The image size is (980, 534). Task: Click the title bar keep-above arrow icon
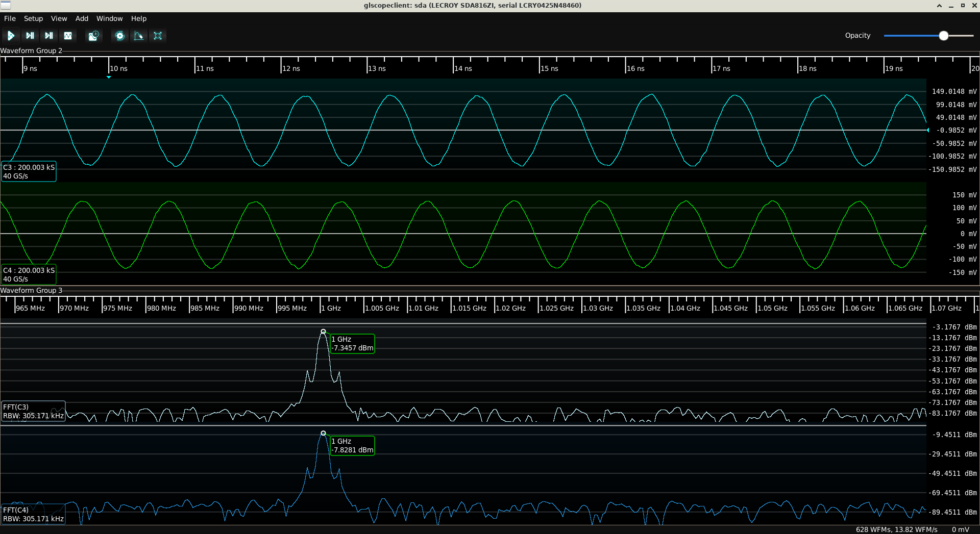(939, 6)
